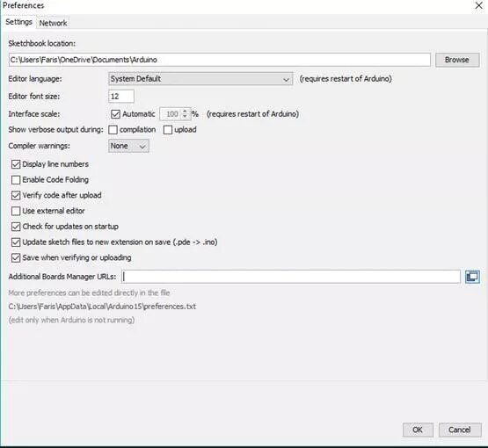488x448 pixels.
Task: Cancel the Preferences dialog
Action: tap(459, 430)
